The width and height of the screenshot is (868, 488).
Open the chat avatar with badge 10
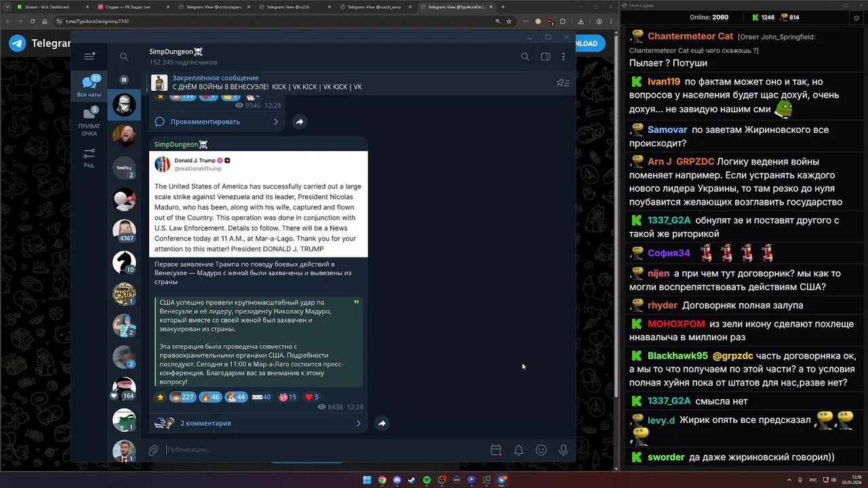(124, 262)
